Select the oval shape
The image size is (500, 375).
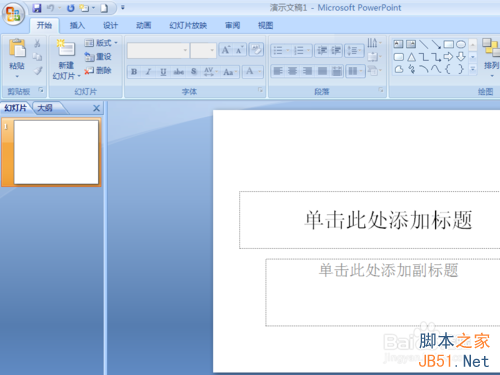[x=461, y=44]
